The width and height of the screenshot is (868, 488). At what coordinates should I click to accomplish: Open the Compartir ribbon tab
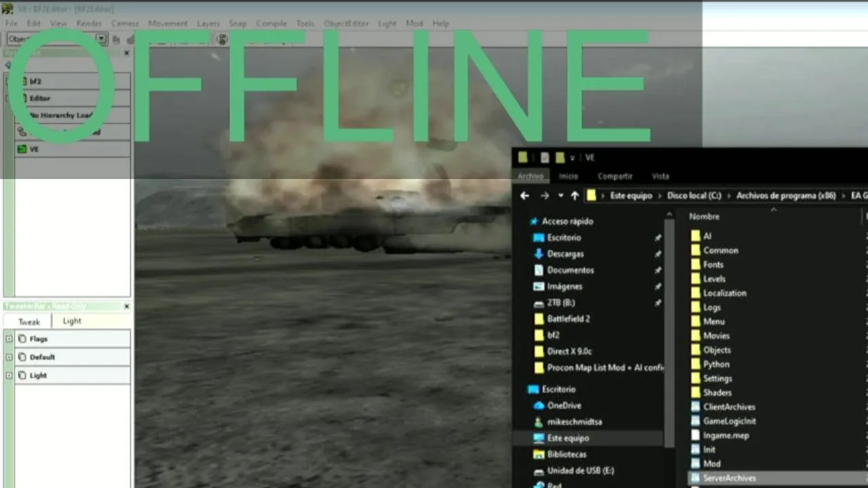(x=615, y=176)
